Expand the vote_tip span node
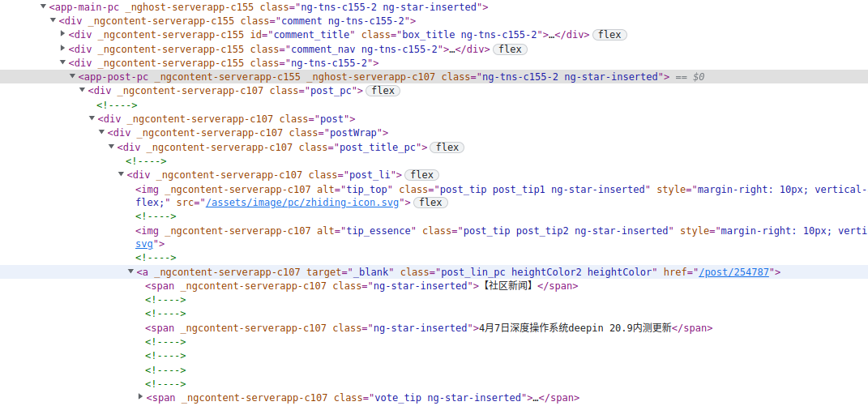868x406 pixels. click(140, 397)
